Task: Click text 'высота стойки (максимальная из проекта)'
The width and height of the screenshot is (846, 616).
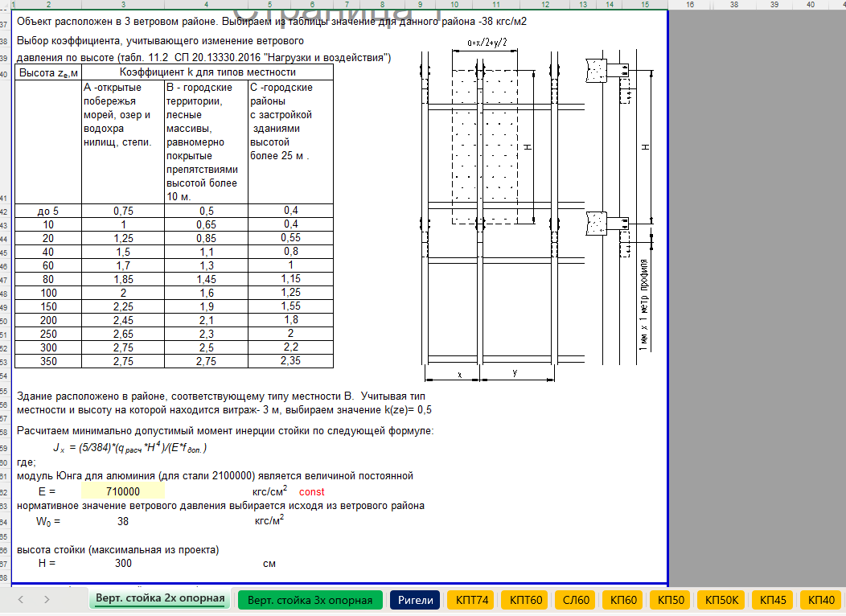Action: click(117, 550)
